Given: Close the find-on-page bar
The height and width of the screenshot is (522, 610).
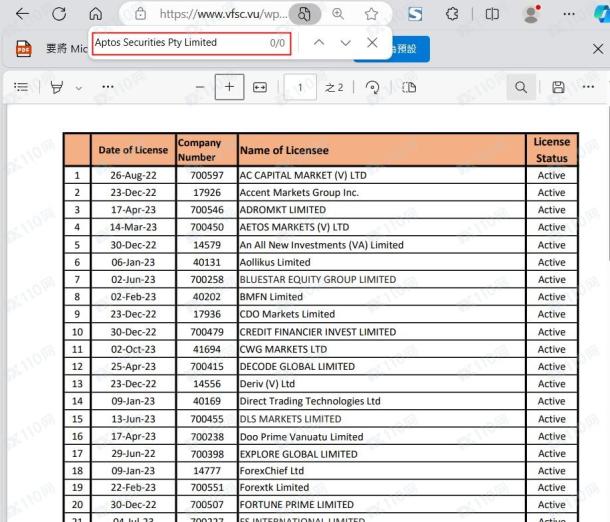Looking at the screenshot, I should 372,43.
